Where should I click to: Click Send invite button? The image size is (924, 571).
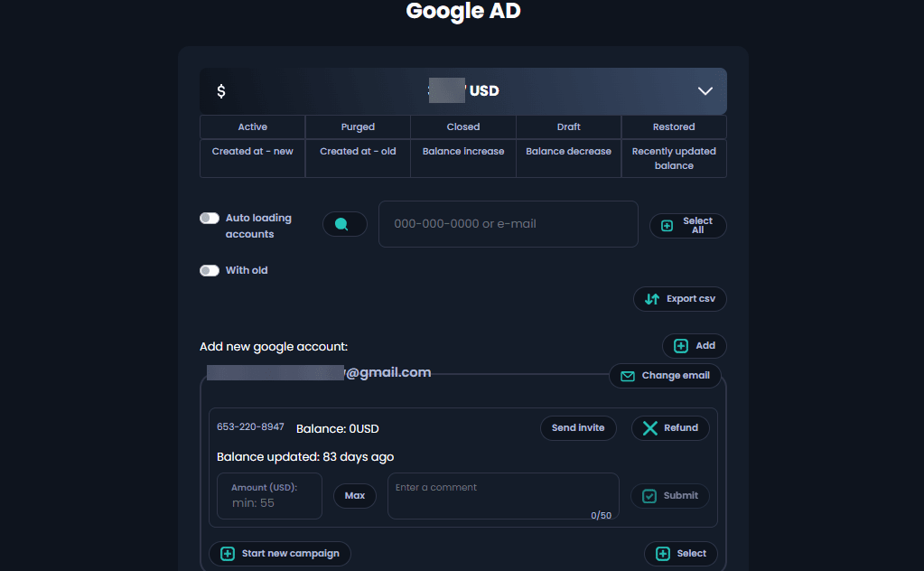(x=578, y=428)
